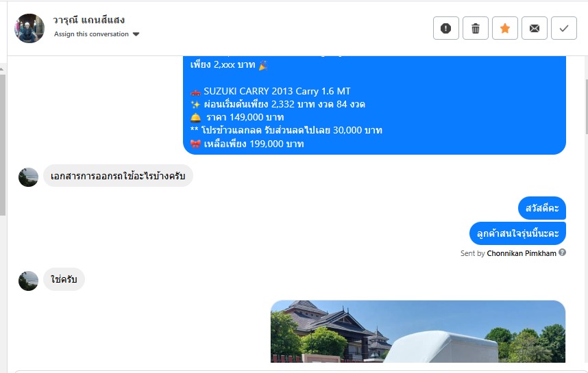Mark conversation unread with envelope icon
This screenshot has width=588, height=373.
[x=535, y=28]
